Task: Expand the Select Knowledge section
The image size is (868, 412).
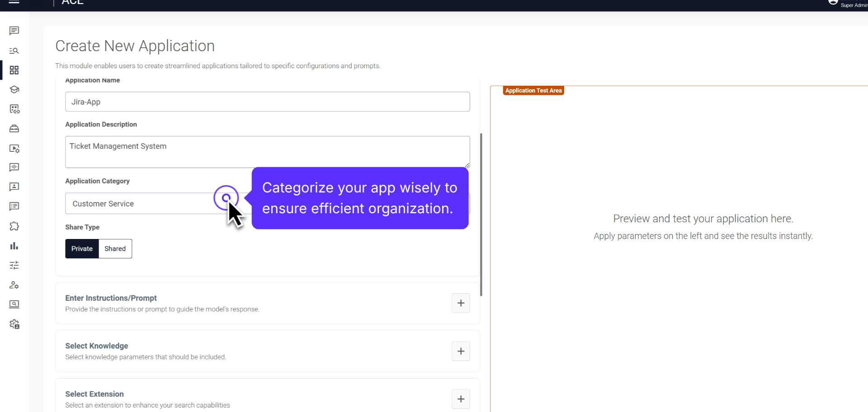Action: 461,351
